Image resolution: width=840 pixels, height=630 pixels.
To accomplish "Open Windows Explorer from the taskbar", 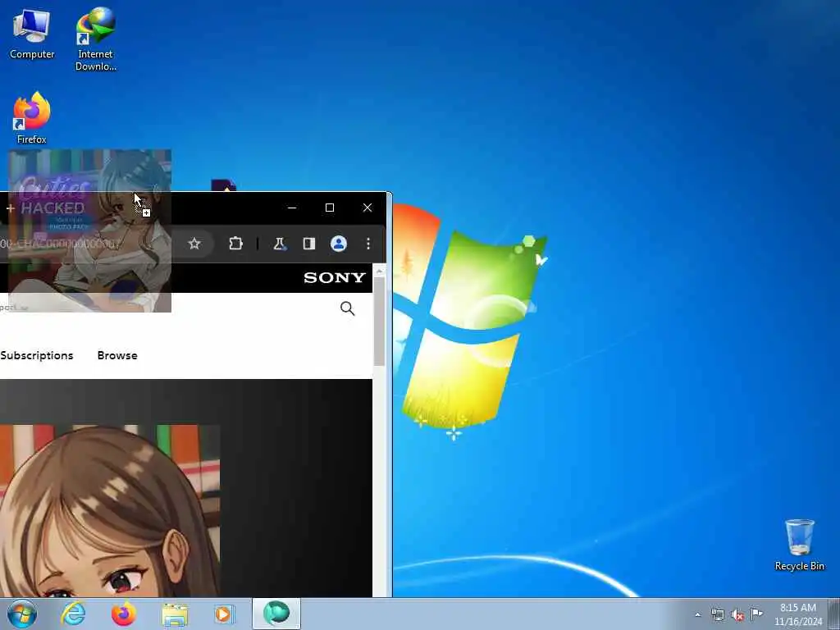I will (175, 614).
